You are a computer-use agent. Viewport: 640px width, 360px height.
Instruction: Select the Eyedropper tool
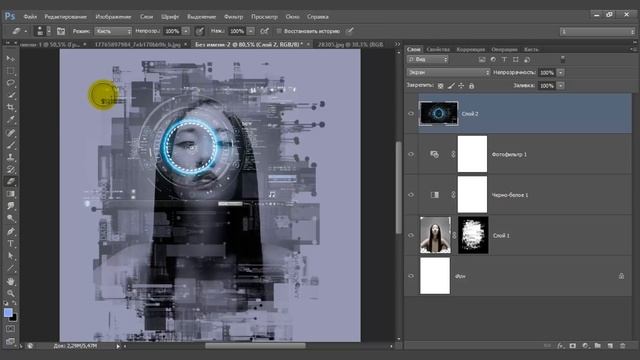click(11, 120)
